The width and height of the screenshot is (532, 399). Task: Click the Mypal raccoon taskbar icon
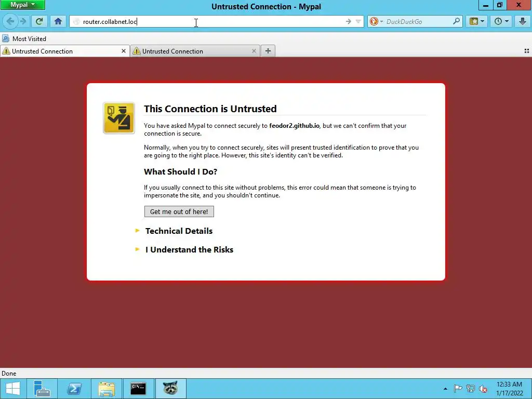click(170, 389)
